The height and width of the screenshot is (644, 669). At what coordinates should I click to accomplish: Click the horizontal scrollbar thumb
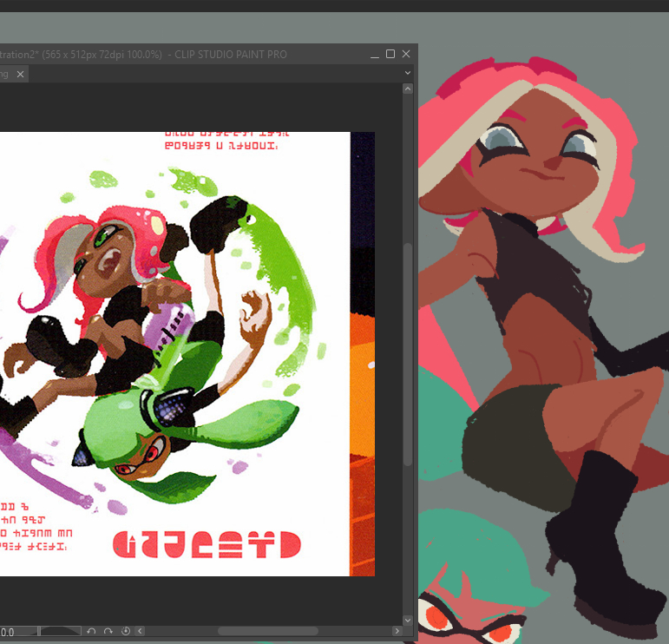click(x=267, y=631)
